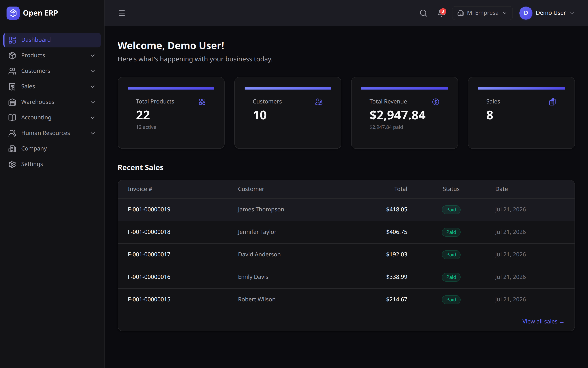Click the $2,947.84 revenue value
Image resolution: width=588 pixels, height=368 pixels.
397,115
